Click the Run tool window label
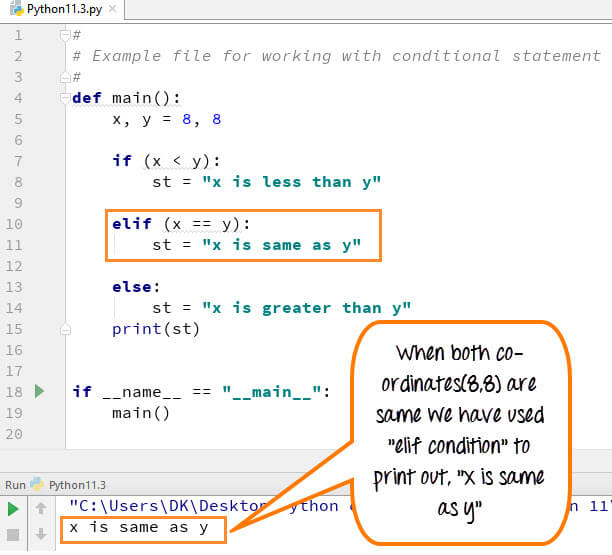The image size is (612, 555). (x=14, y=483)
